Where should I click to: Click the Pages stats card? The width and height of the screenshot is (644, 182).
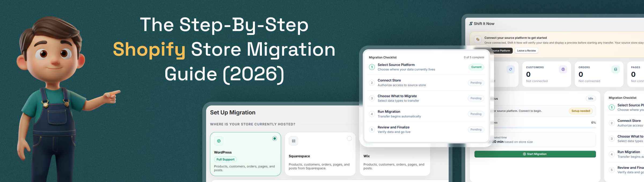(x=636, y=74)
